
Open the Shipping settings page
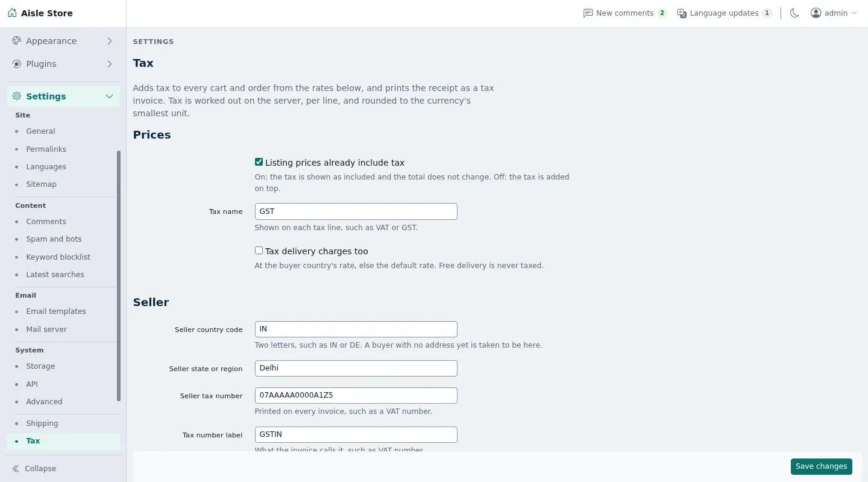42,424
